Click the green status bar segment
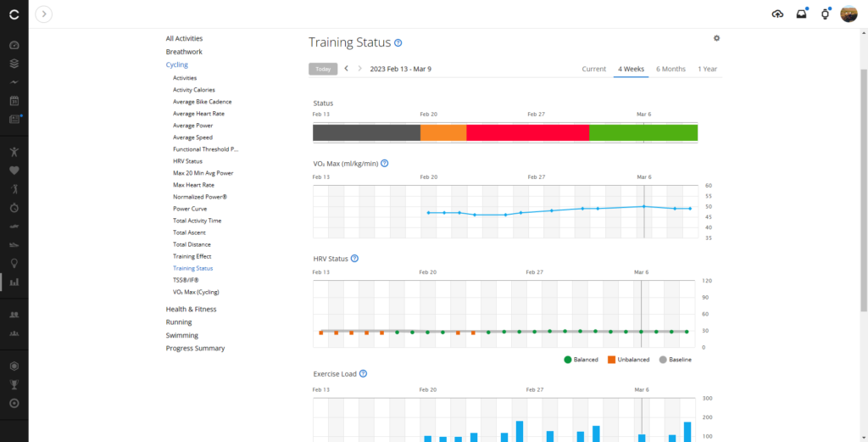 coord(643,133)
